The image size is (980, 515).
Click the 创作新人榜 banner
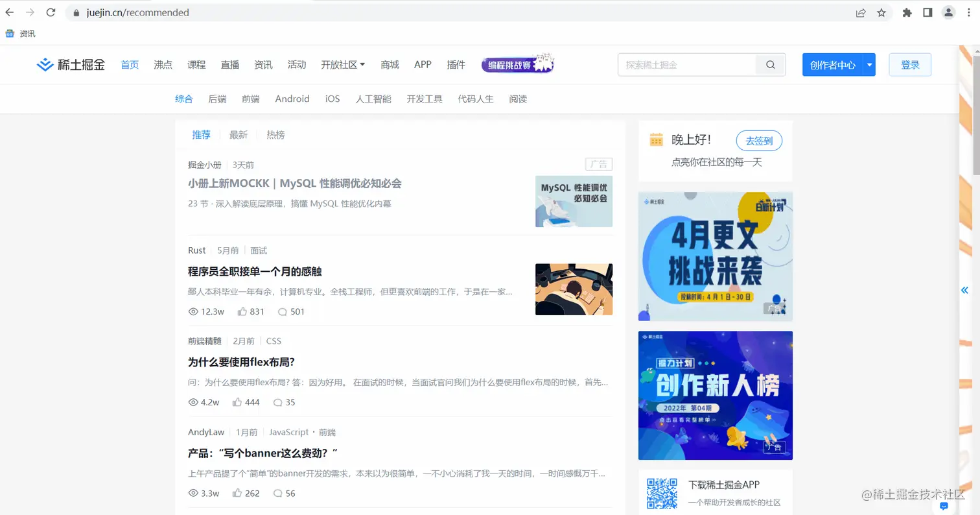(x=716, y=396)
